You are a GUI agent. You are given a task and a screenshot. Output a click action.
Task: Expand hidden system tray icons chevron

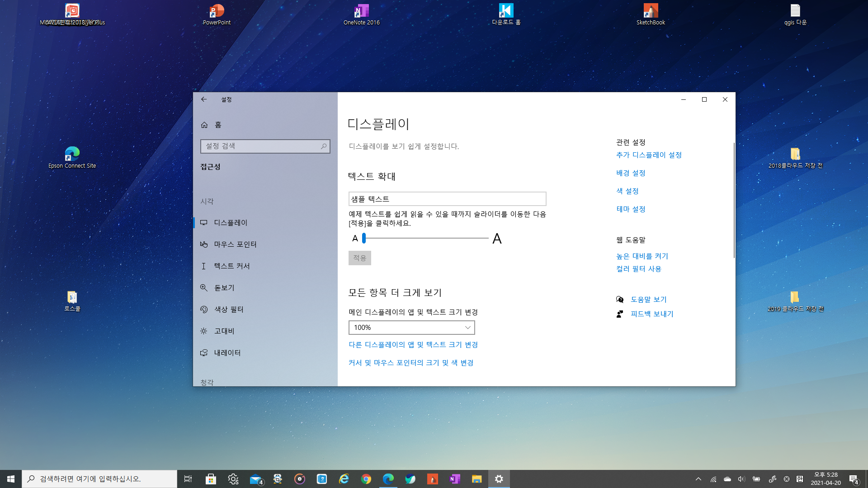tap(698, 479)
